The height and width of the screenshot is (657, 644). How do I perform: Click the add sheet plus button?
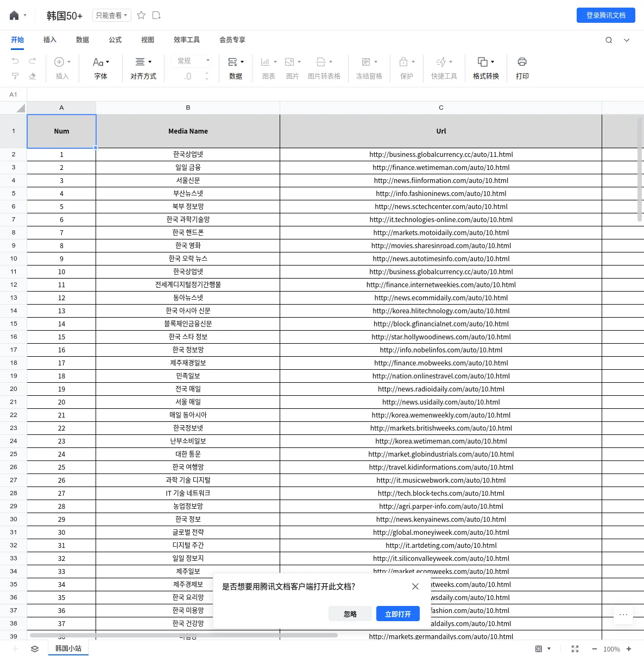click(15, 649)
